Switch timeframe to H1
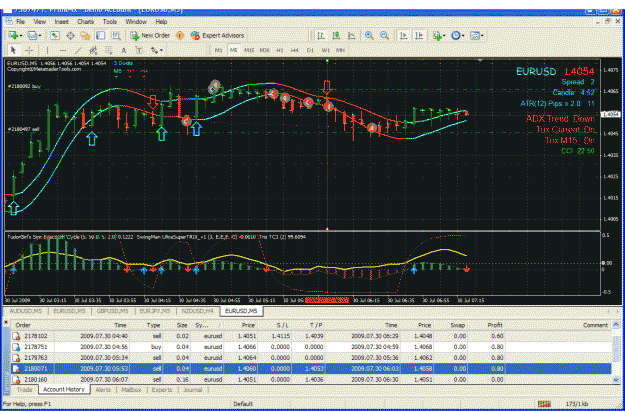Image resolution: width=625 pixels, height=411 pixels. click(280, 50)
